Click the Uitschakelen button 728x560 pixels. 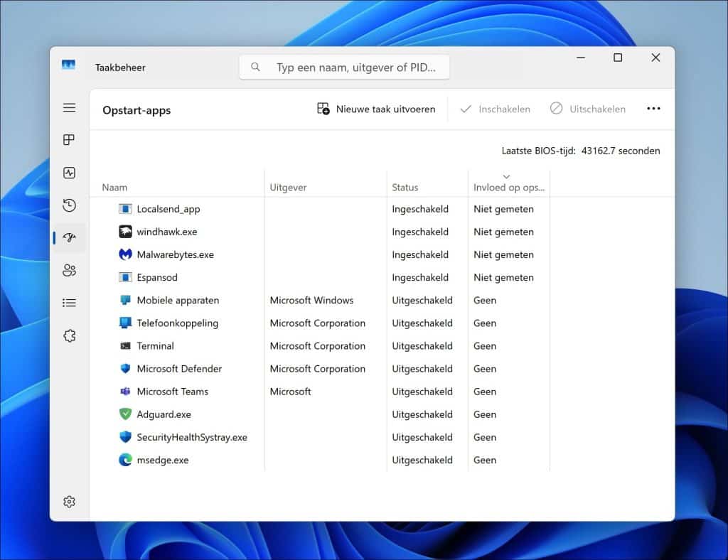tap(588, 109)
